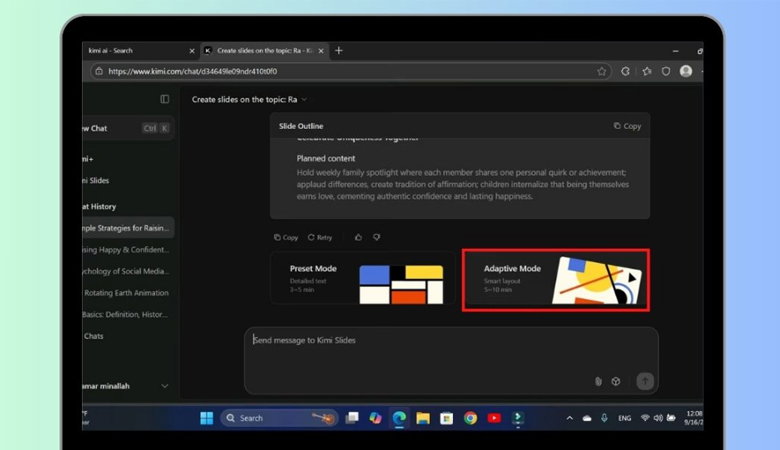Close the Create slides on the topic tab
This screenshot has width=780, height=450.
pyautogui.click(x=321, y=51)
